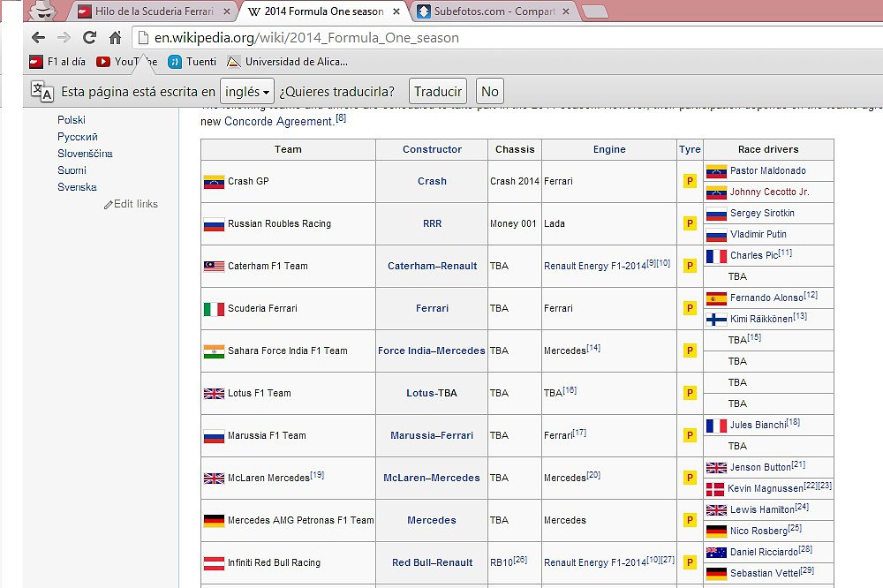Viewport: 883px width, 588px height.
Task: Open the YouTube bookmark
Action: (x=126, y=62)
